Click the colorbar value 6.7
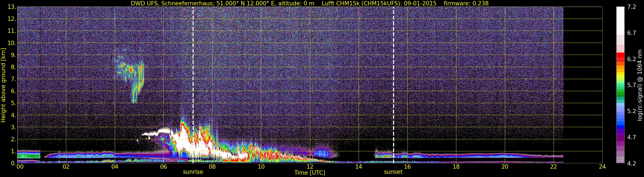644x177 pixels. click(x=632, y=33)
